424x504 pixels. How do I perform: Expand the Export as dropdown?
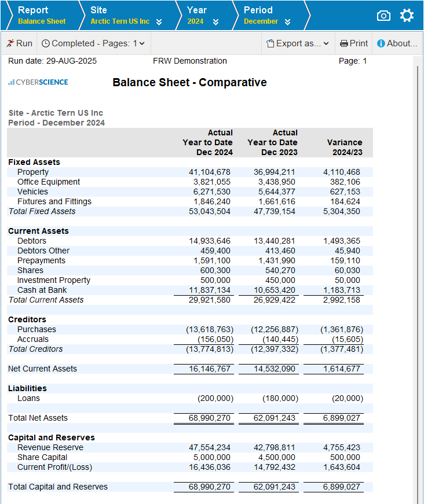click(298, 43)
